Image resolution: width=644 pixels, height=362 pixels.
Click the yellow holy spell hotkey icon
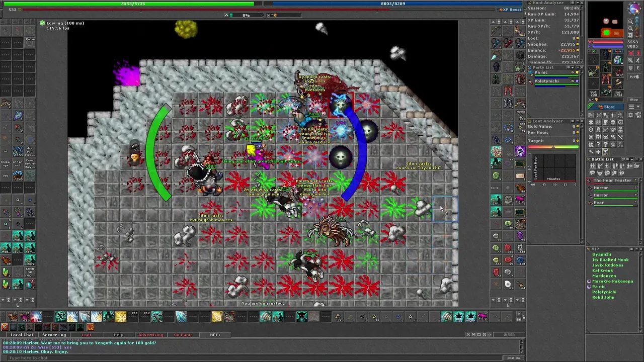point(121,316)
